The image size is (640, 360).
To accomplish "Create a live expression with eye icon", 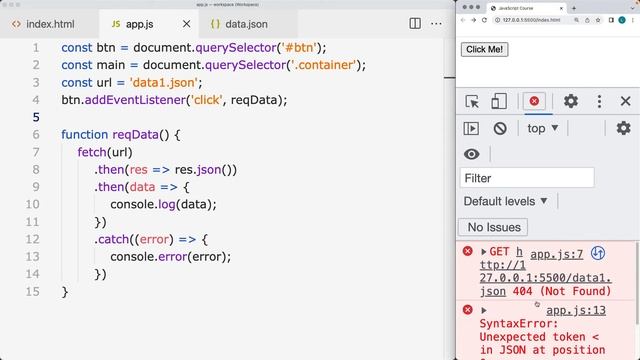I will click(471, 154).
